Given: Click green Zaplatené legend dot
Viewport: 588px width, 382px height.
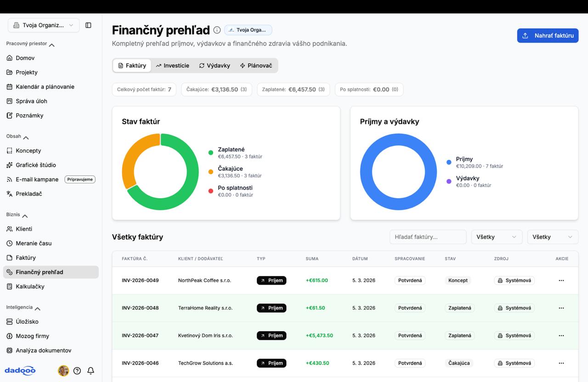Looking at the screenshot, I should point(211,152).
